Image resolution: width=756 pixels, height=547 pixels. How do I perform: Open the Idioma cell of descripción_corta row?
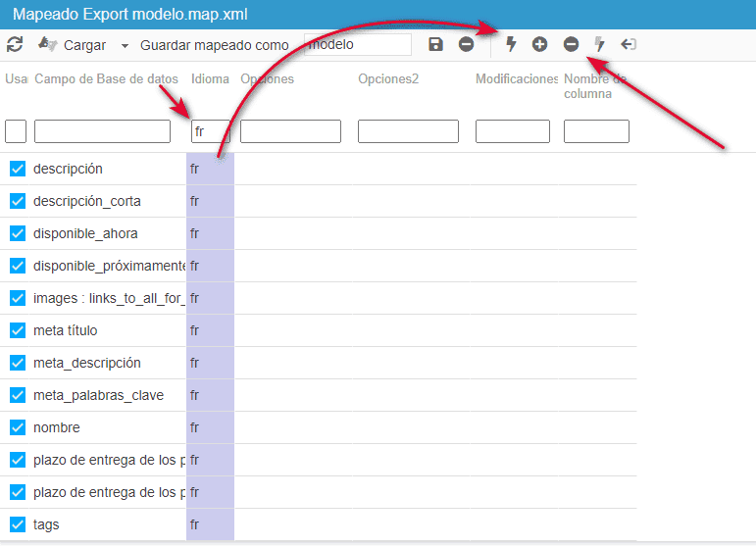coord(210,201)
